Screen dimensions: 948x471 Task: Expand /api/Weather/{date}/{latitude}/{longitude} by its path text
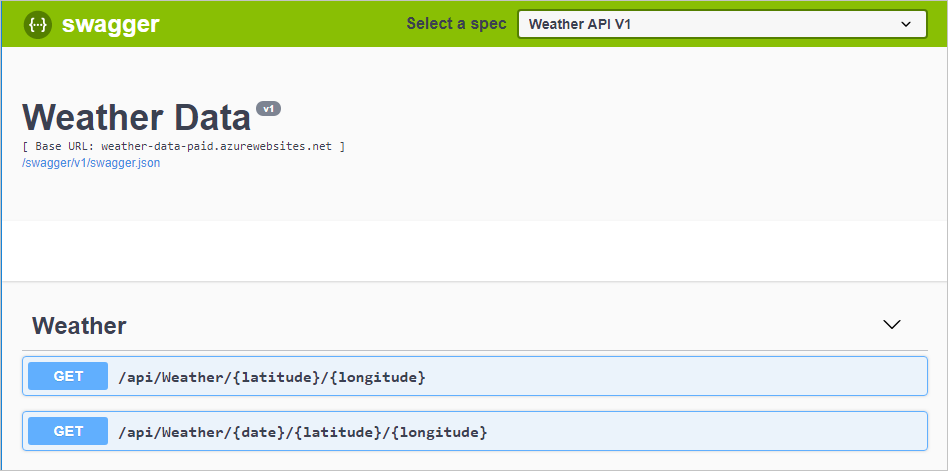[302, 431]
